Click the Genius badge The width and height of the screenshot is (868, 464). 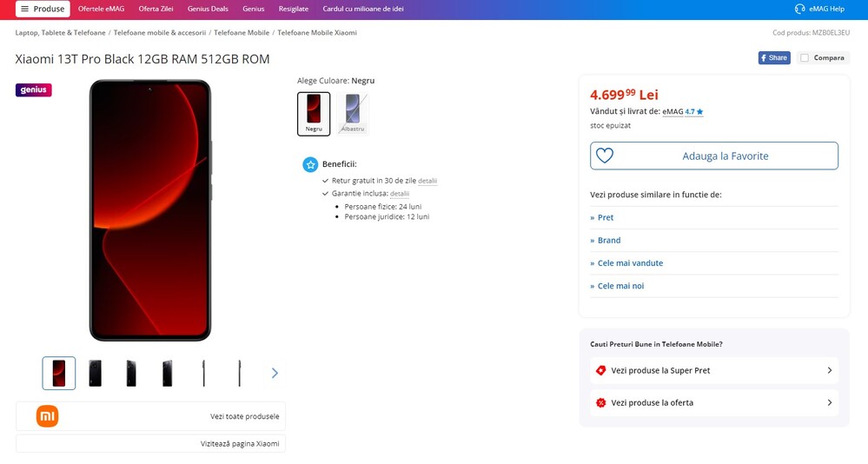click(x=34, y=89)
